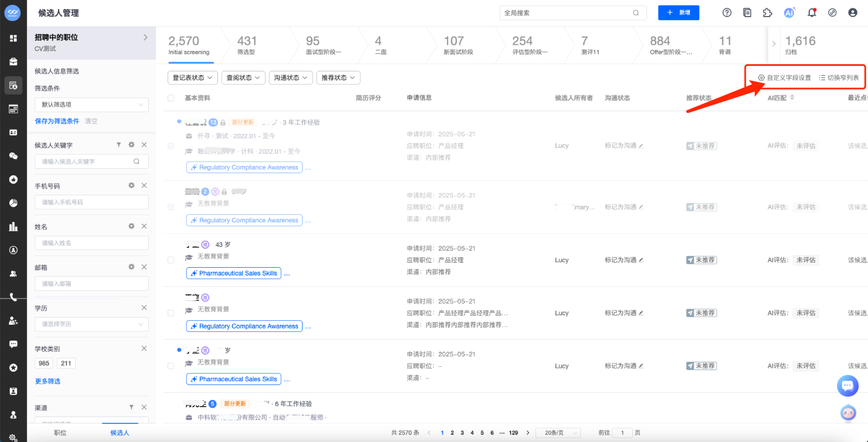
Task: Click funnel icon on 候选人关键字 filter
Action: coord(118,144)
